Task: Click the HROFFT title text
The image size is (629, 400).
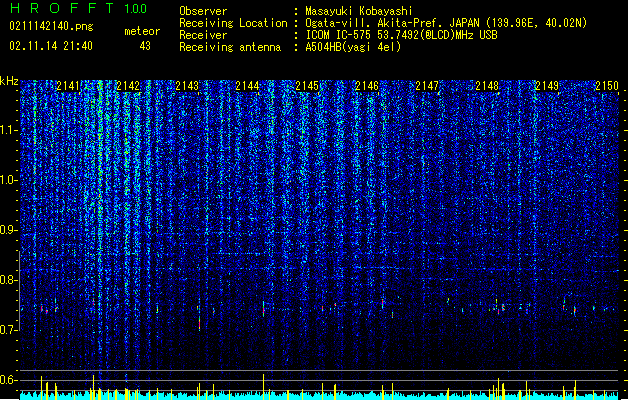Action: point(62,8)
